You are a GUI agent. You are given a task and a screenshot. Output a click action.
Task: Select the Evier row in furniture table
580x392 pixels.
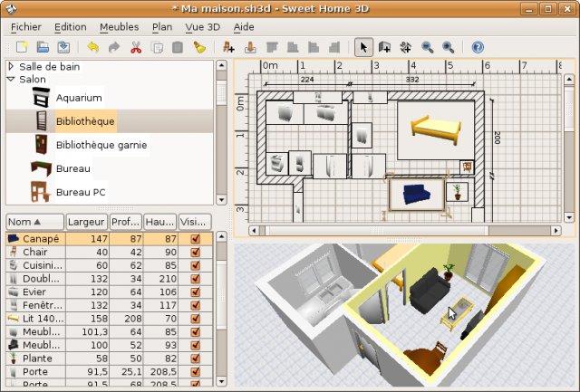pyautogui.click(x=110, y=292)
